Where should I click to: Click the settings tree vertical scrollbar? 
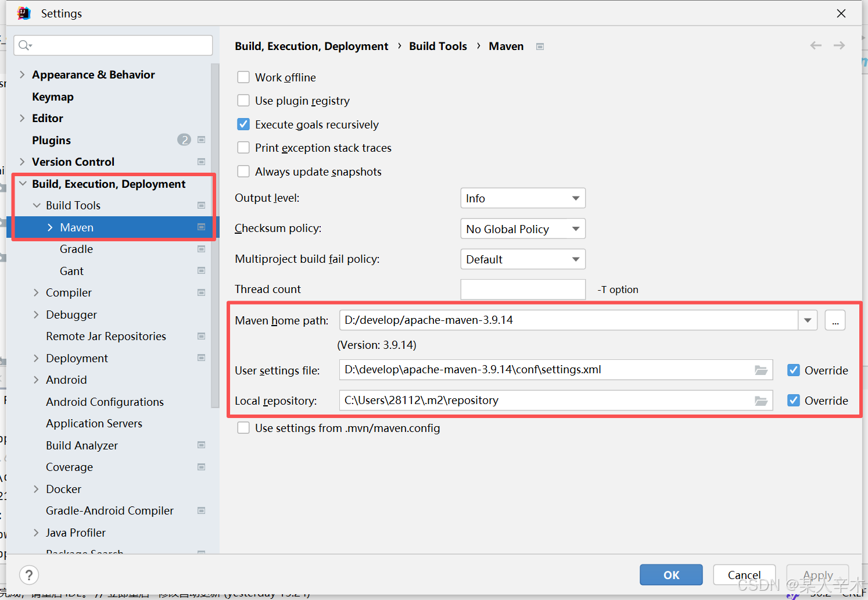(216, 235)
